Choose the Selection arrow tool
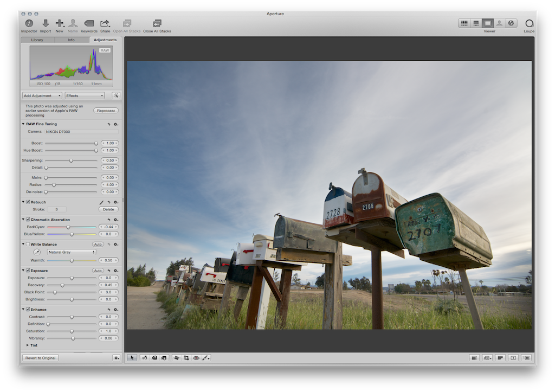The width and height of the screenshot is (555, 392). point(132,358)
